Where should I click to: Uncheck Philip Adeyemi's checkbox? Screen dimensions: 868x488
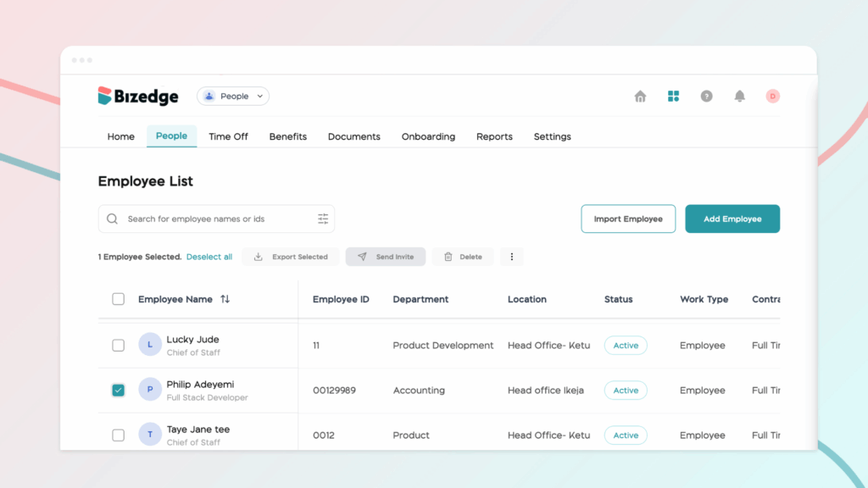119,391
